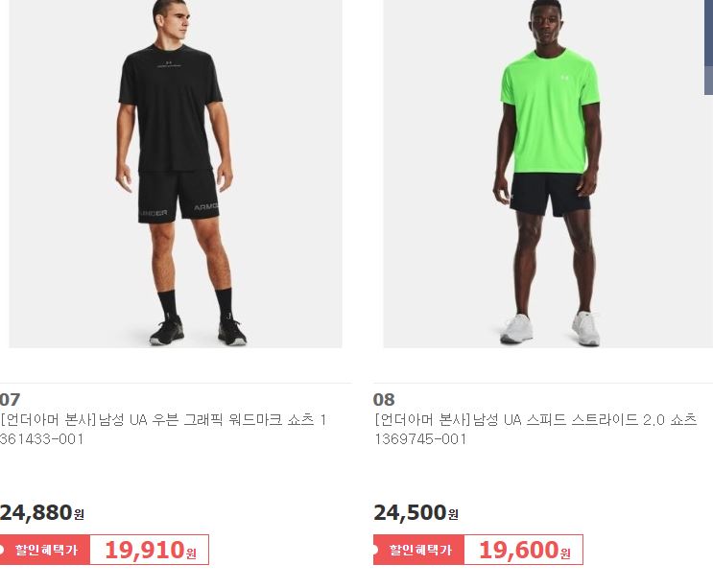Screen dimensions: 713x588
Task: Select the 19,910원 discounted price
Action: click(151, 551)
